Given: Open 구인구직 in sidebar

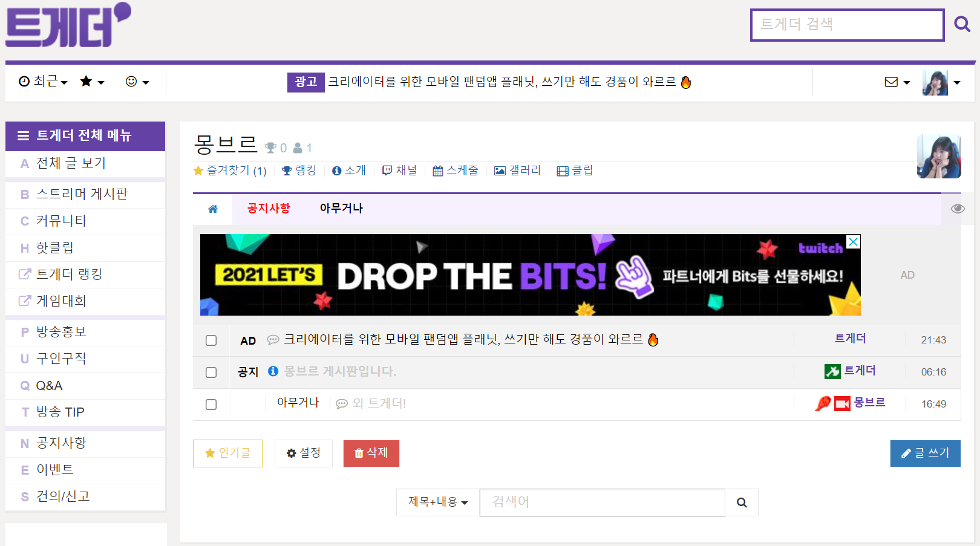Looking at the screenshot, I should point(85,359).
